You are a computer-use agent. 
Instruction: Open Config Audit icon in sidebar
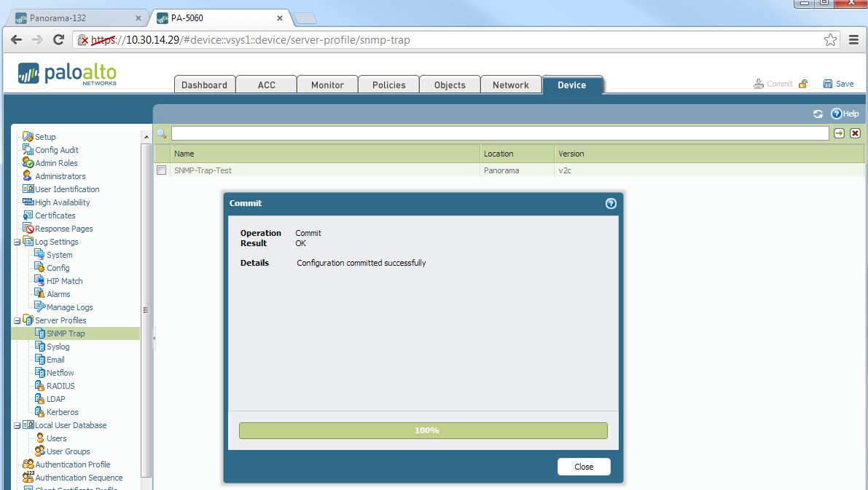point(28,149)
